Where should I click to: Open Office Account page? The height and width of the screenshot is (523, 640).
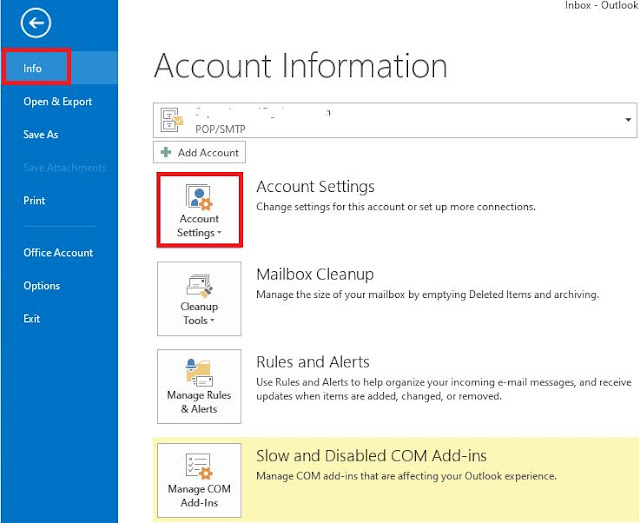pos(58,253)
